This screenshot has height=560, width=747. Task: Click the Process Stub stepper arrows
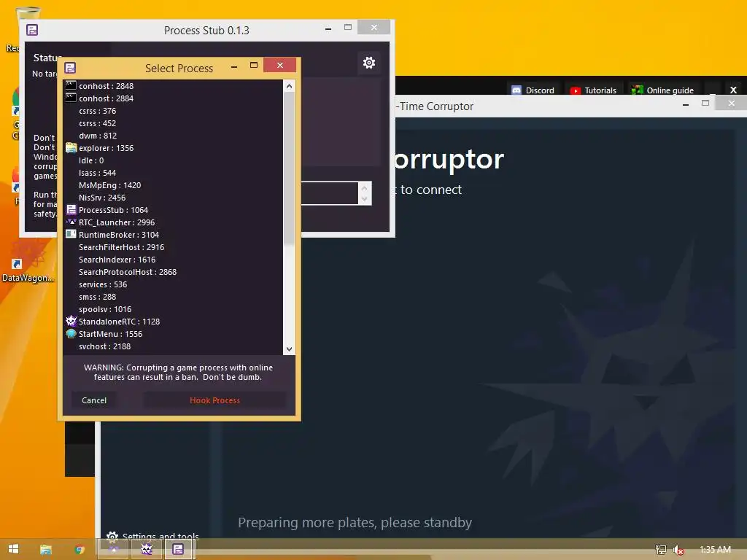[365, 192]
